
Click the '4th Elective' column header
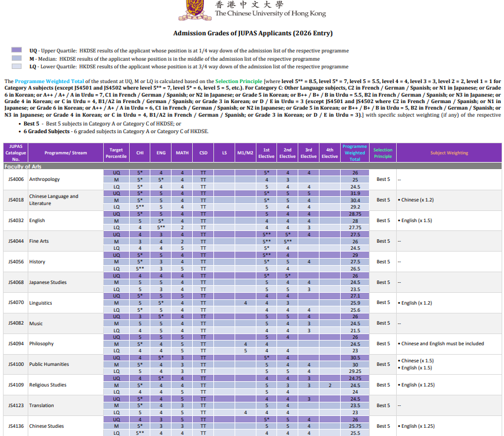point(330,153)
